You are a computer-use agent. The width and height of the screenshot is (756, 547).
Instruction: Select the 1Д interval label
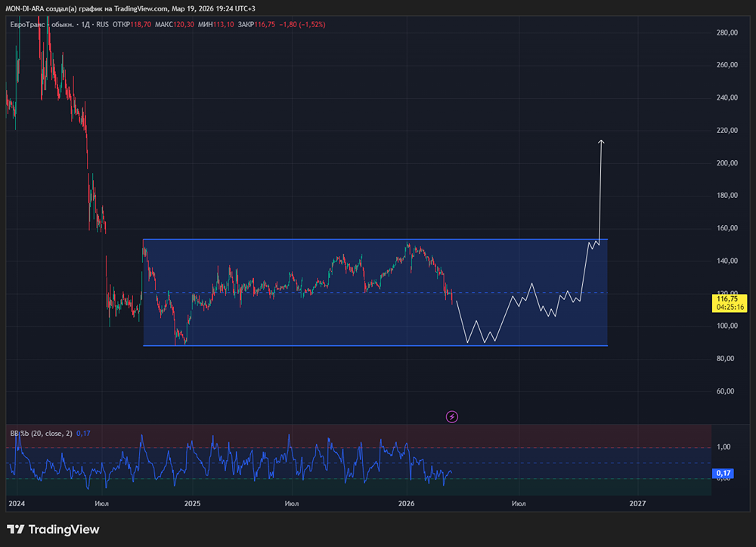tap(85, 25)
